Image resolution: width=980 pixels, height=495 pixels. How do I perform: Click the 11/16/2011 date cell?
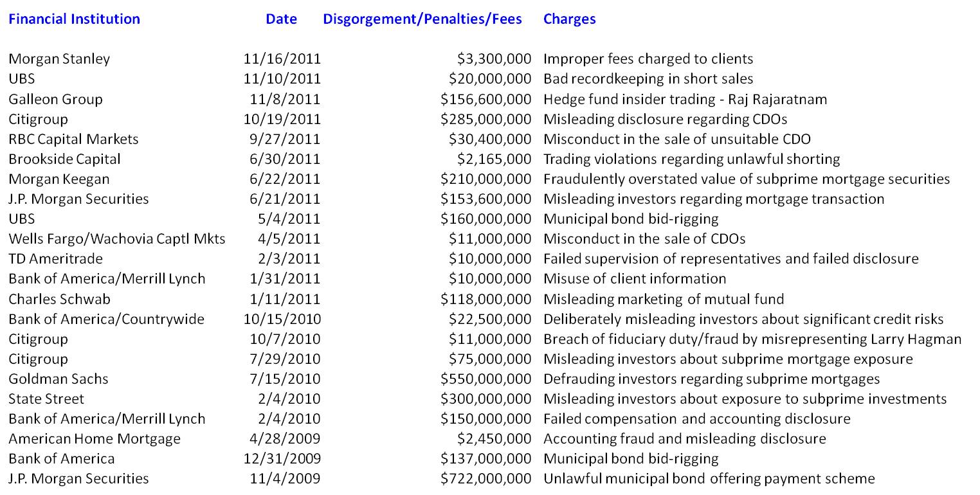282,59
